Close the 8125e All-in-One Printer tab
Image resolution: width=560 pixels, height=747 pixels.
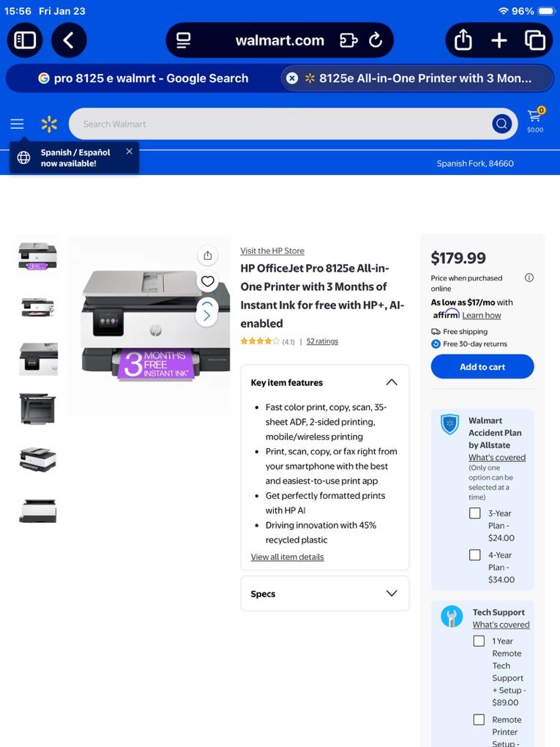click(292, 78)
